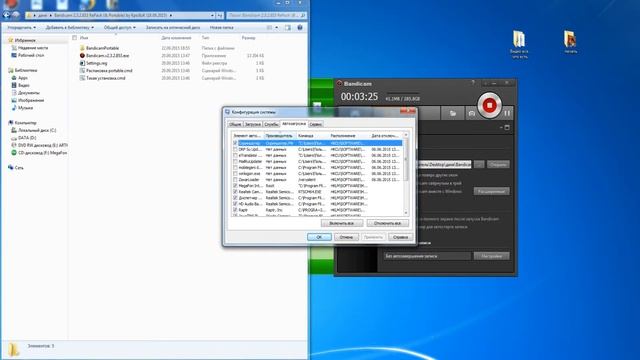Click Новая папка in Explorer toolbar
The height and width of the screenshot is (360, 640).
pos(222,27)
